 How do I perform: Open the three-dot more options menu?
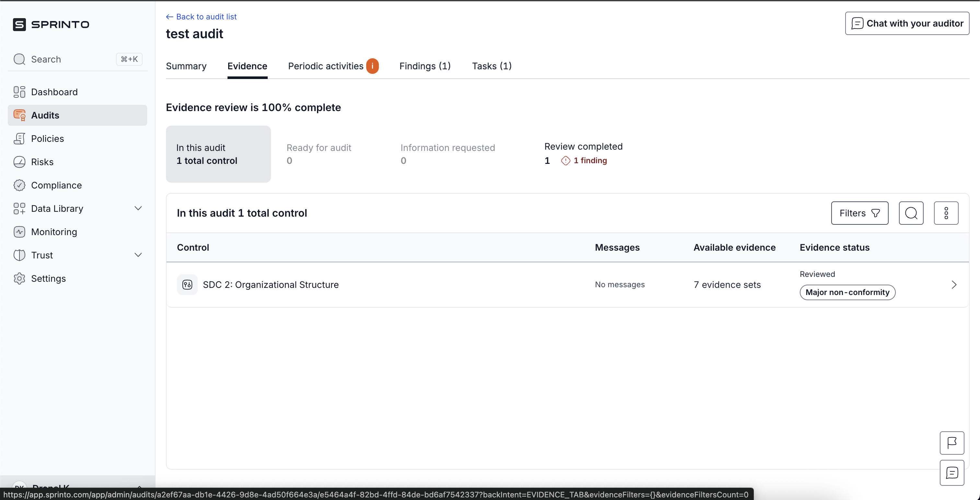(x=946, y=213)
